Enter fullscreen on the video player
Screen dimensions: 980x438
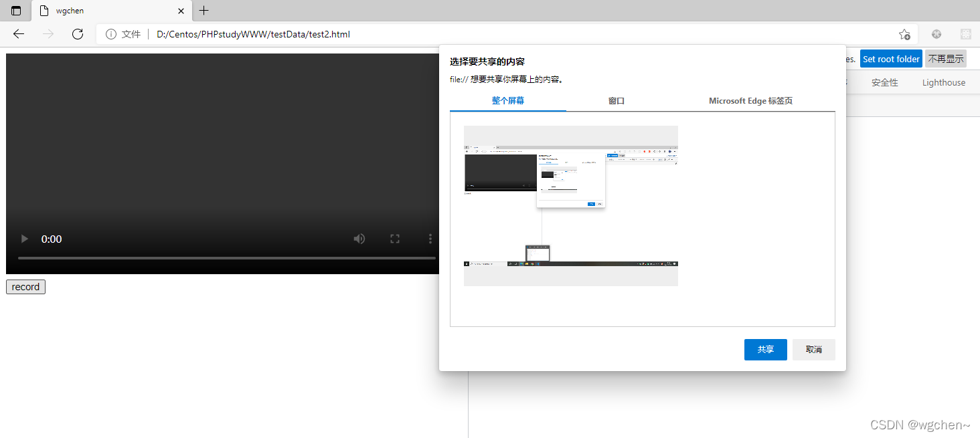395,239
